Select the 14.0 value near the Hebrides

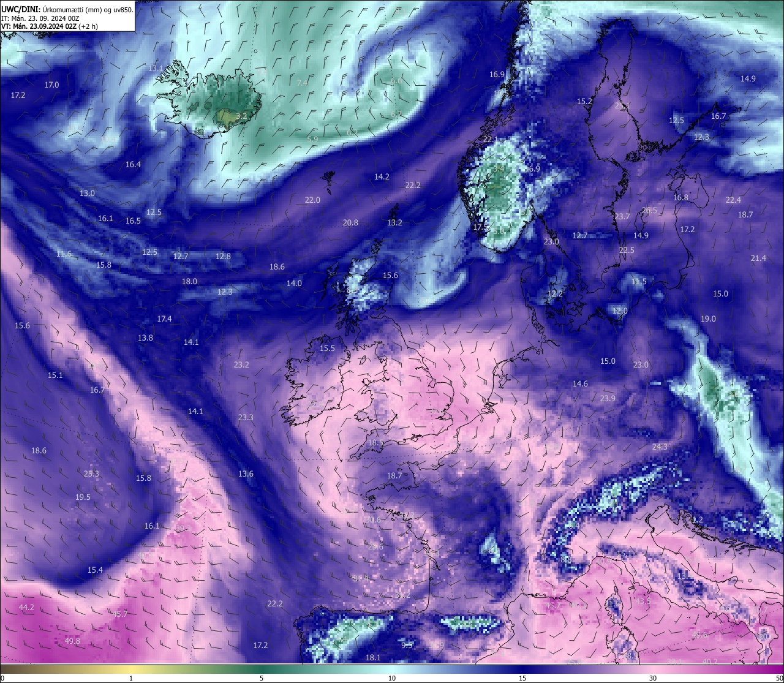(x=294, y=283)
